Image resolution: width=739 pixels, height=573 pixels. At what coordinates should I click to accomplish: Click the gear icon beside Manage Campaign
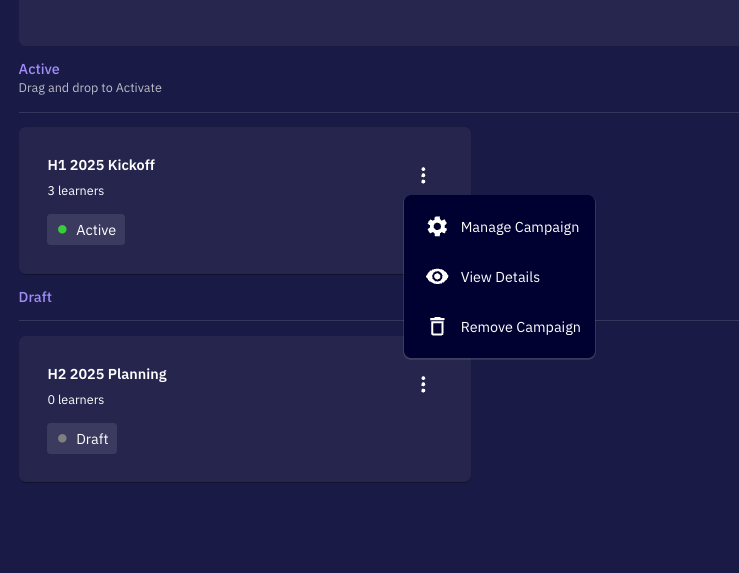click(x=437, y=227)
